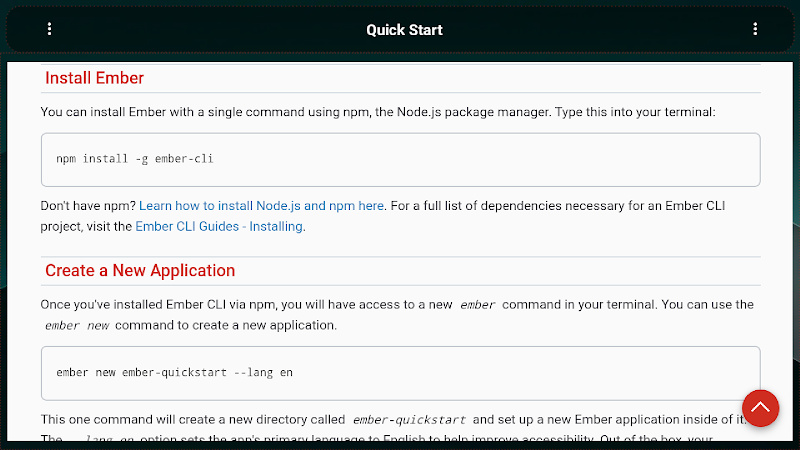Click the 'Quick Start' page title
The height and width of the screenshot is (450, 800).
pyautogui.click(x=404, y=30)
